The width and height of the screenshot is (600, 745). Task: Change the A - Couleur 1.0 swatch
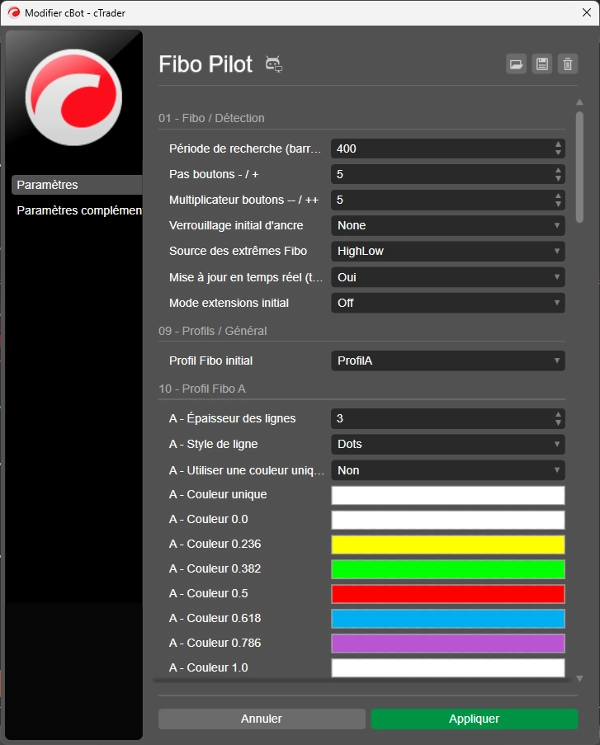(448, 668)
